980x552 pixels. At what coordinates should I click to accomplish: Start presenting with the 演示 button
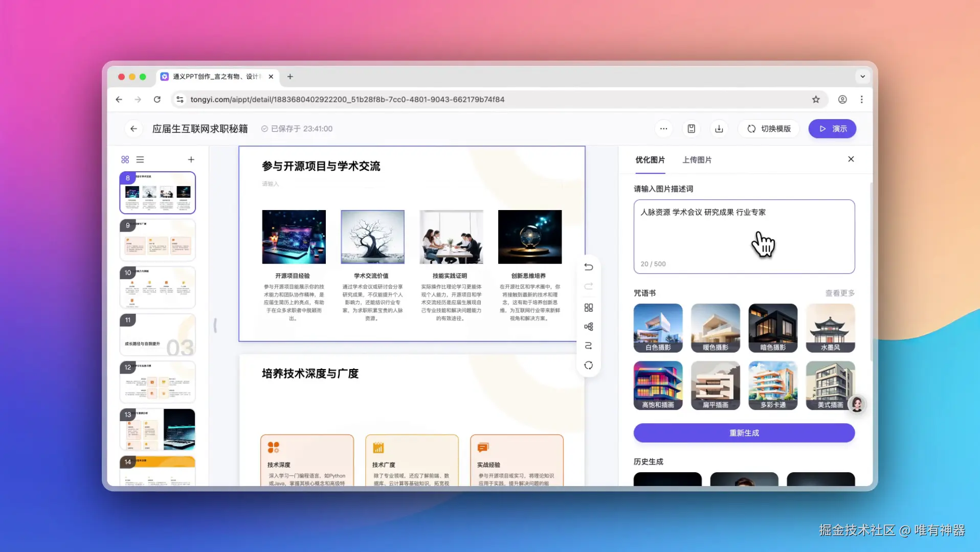click(x=832, y=128)
